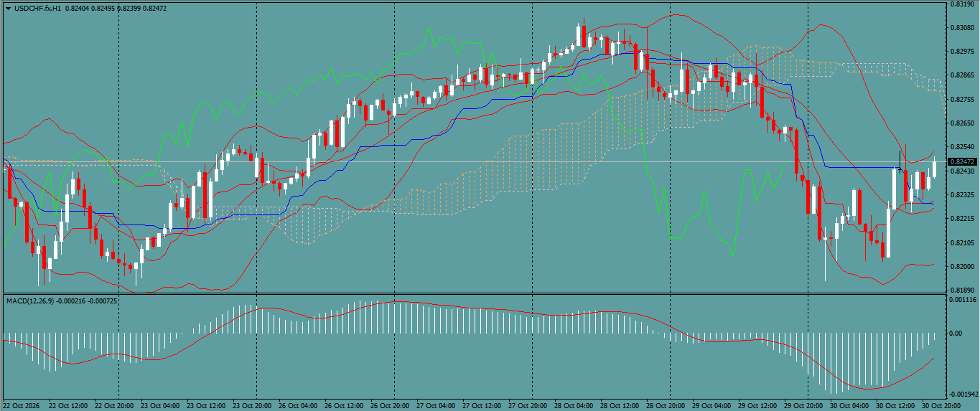Image resolution: width=980 pixels, height=411 pixels.
Task: Click the 28 Oct 20:00 time label
Action: point(666,406)
